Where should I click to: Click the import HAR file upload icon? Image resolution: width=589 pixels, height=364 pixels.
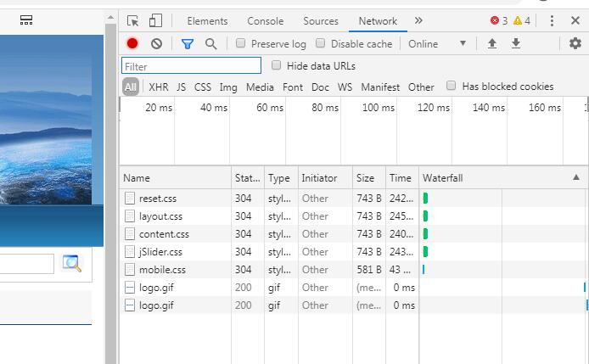click(491, 44)
